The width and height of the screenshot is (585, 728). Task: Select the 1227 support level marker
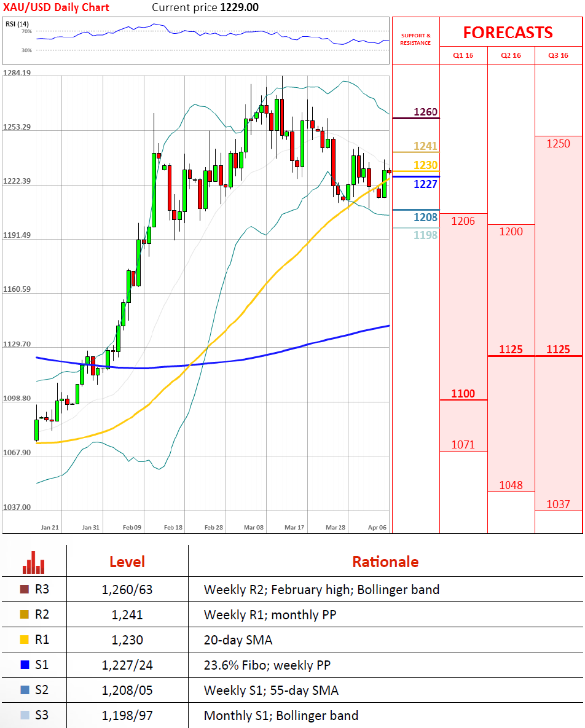click(x=425, y=184)
